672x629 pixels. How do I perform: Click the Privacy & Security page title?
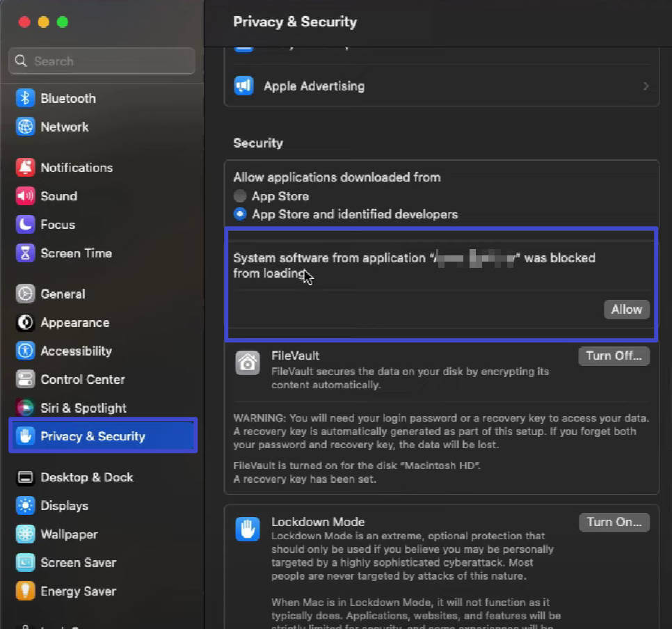tap(295, 22)
